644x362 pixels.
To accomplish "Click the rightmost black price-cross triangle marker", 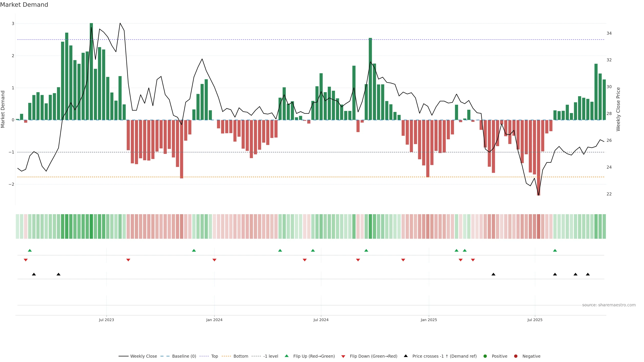I will [x=588, y=274].
